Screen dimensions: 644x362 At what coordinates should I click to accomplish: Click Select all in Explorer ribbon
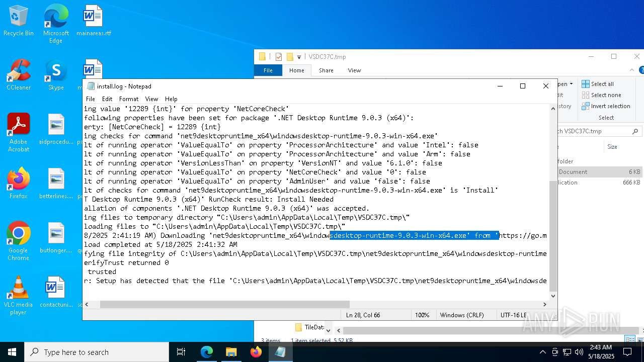pos(598,84)
